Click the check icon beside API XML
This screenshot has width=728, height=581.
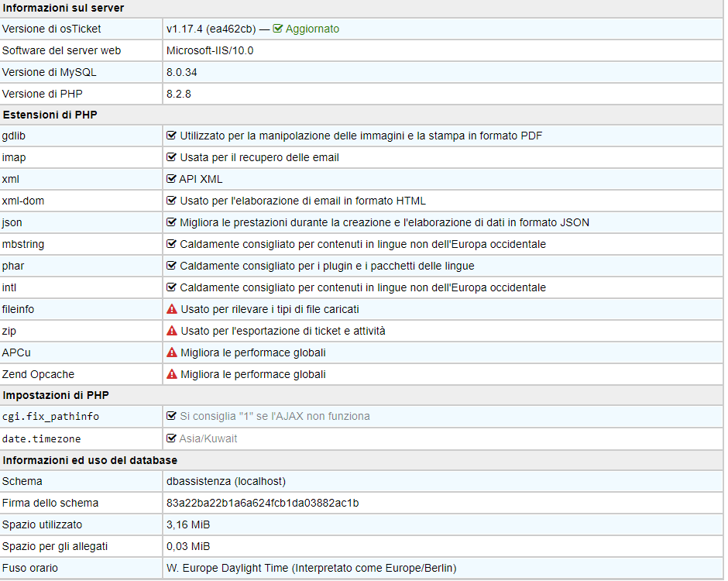click(x=171, y=179)
